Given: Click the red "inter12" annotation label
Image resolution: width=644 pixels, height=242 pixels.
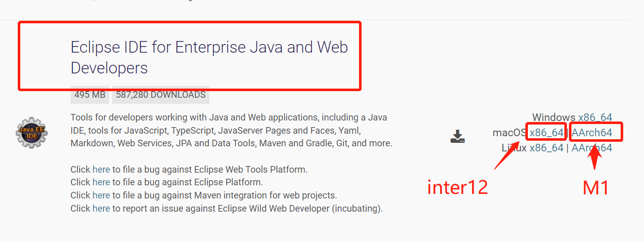Looking at the screenshot, I should click(x=457, y=187).
